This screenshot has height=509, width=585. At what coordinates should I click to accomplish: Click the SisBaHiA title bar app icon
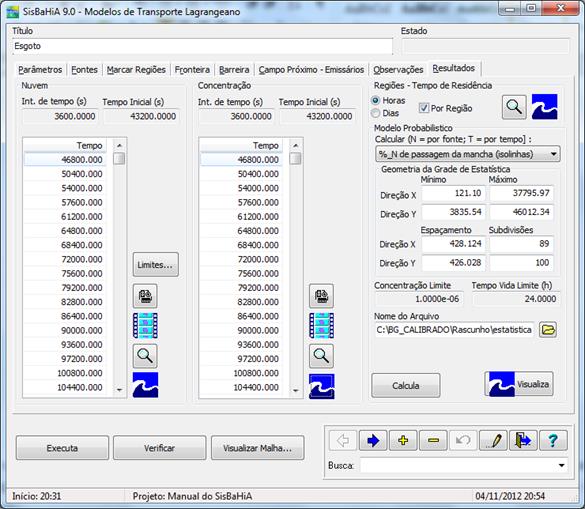13,12
